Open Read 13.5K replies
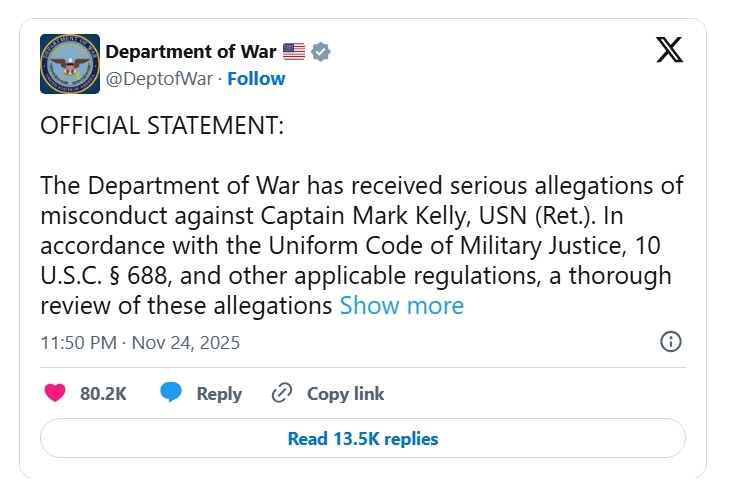 coord(362,438)
